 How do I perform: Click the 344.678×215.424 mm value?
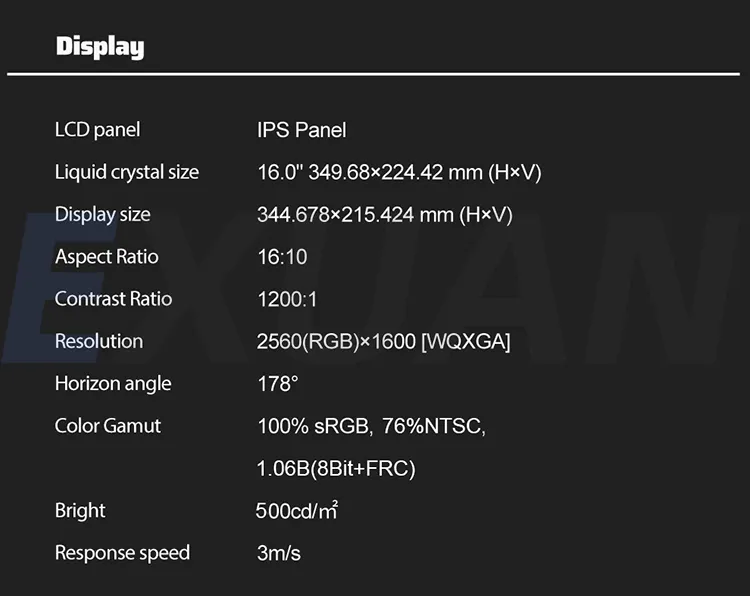point(385,215)
